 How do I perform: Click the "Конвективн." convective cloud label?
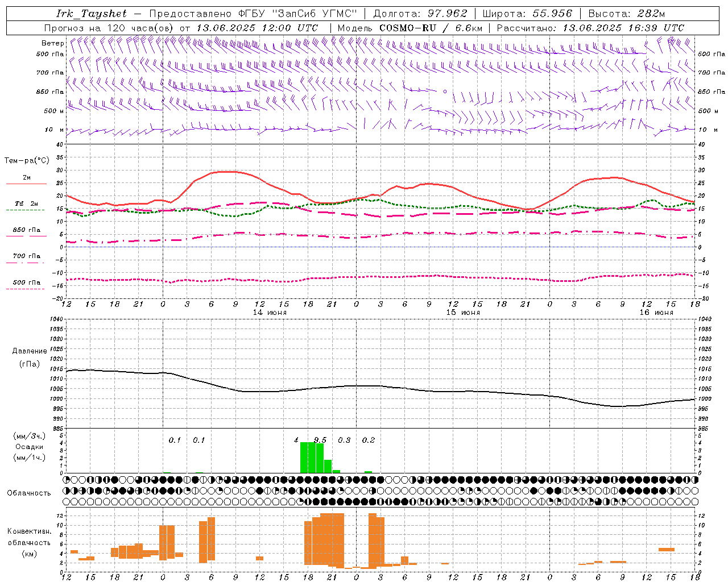click(x=30, y=531)
